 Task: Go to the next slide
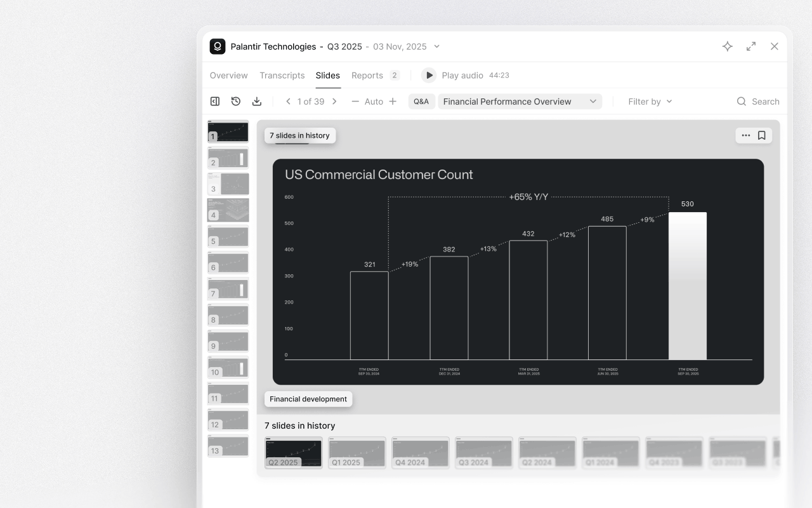coord(334,102)
